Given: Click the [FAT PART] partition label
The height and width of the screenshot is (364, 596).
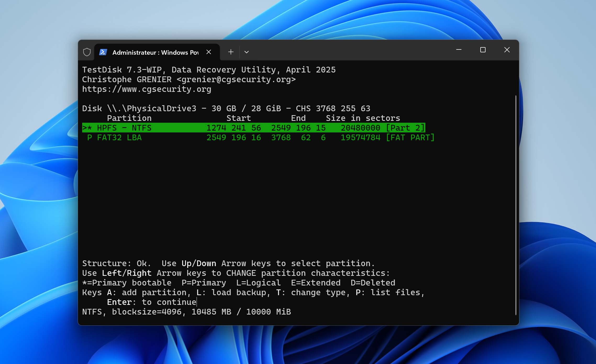Looking at the screenshot, I should click(410, 137).
